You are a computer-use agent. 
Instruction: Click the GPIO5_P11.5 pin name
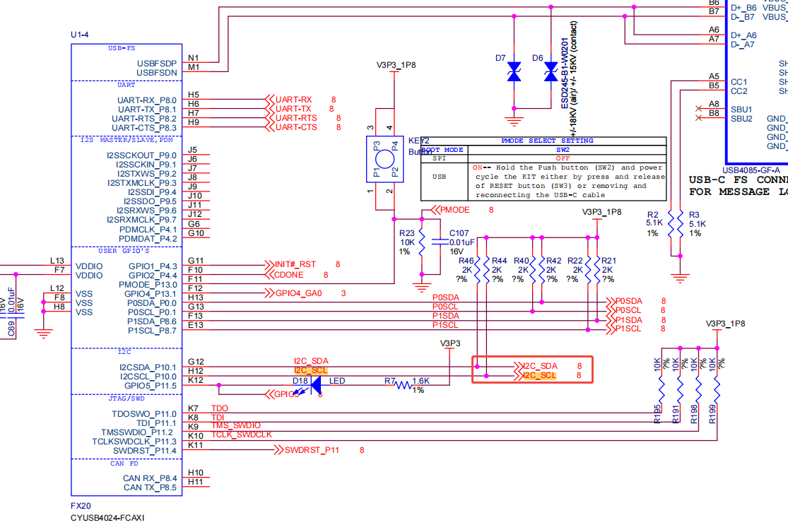(151, 386)
